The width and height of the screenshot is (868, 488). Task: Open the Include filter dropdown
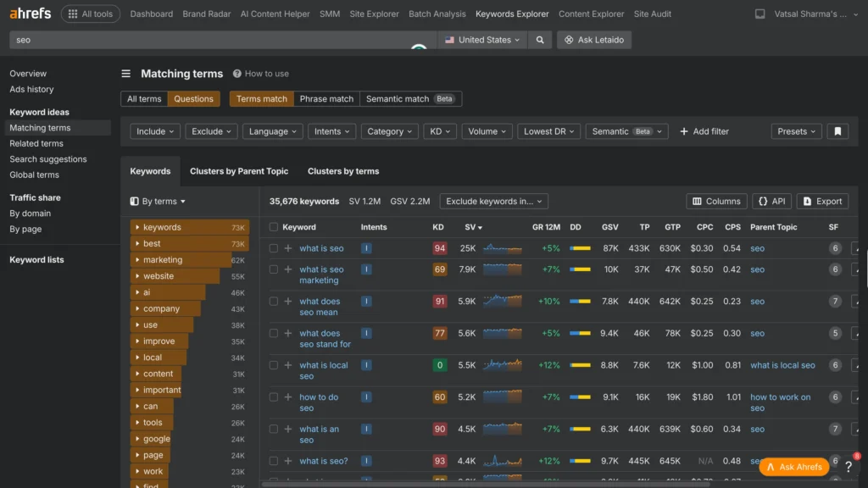[x=155, y=131]
